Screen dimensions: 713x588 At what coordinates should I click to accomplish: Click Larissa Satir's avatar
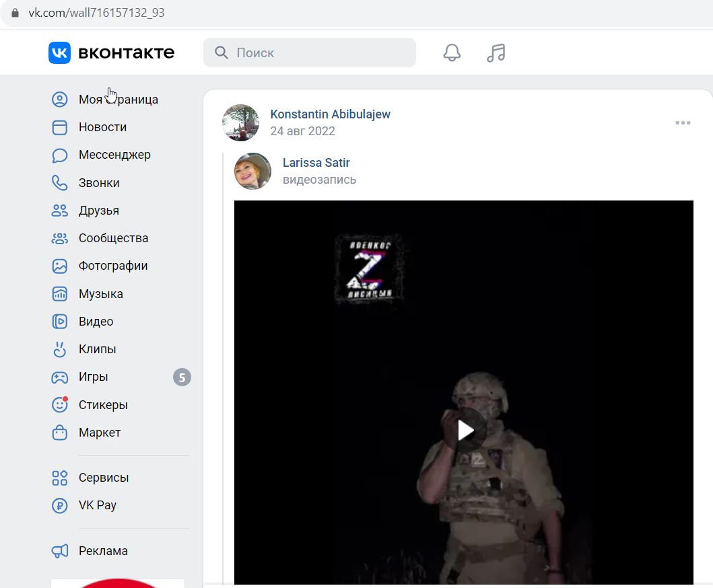[x=252, y=171]
